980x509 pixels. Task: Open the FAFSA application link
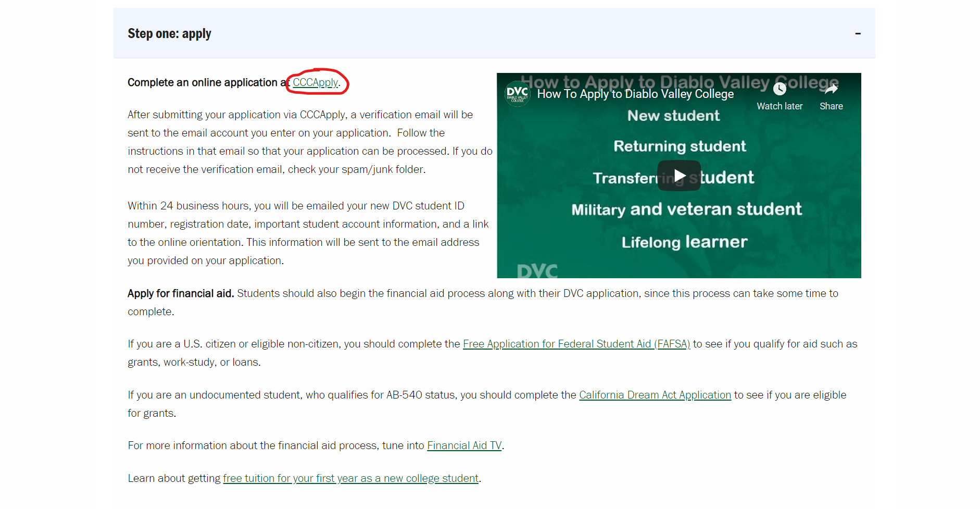[576, 344]
